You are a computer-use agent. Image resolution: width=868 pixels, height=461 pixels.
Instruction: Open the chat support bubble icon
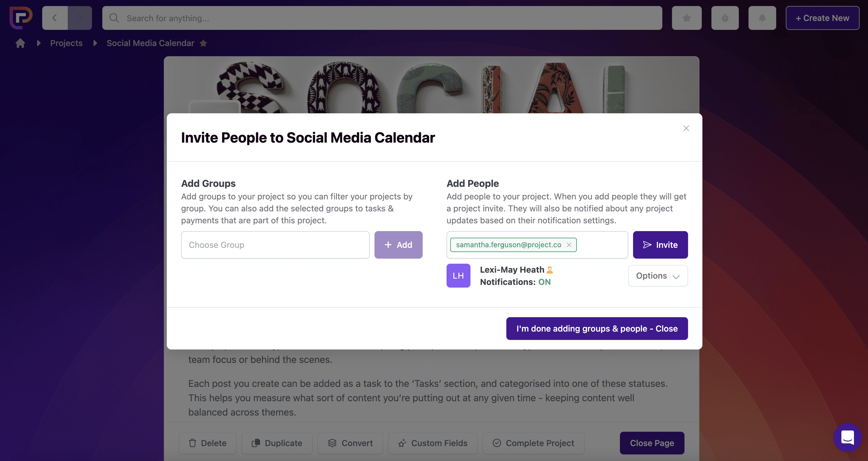point(847,437)
